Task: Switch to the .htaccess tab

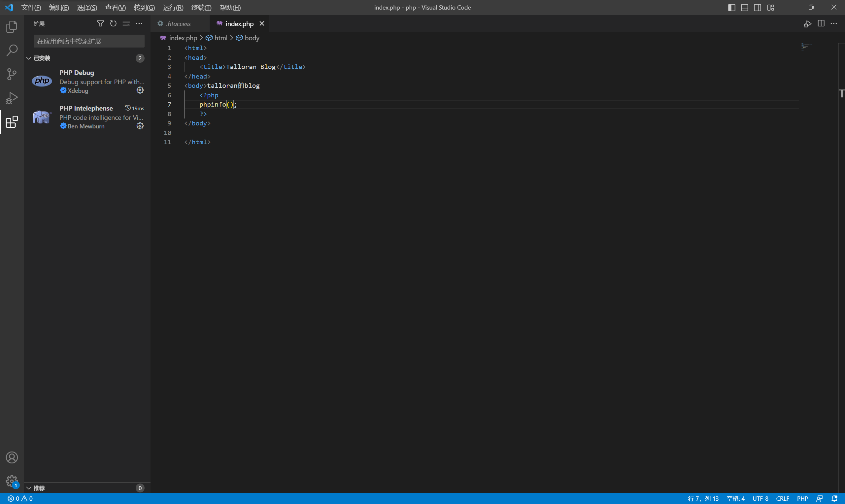Action: point(178,24)
